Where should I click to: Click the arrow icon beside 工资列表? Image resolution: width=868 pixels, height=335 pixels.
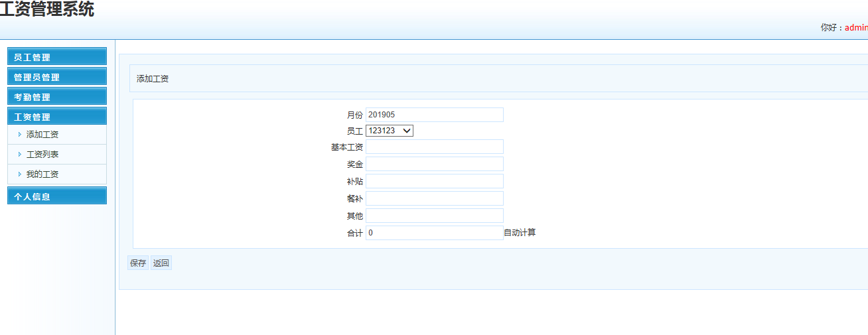[20, 155]
